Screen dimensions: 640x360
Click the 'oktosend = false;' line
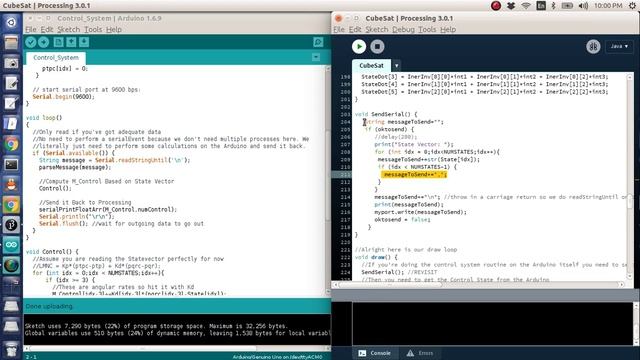(402, 220)
